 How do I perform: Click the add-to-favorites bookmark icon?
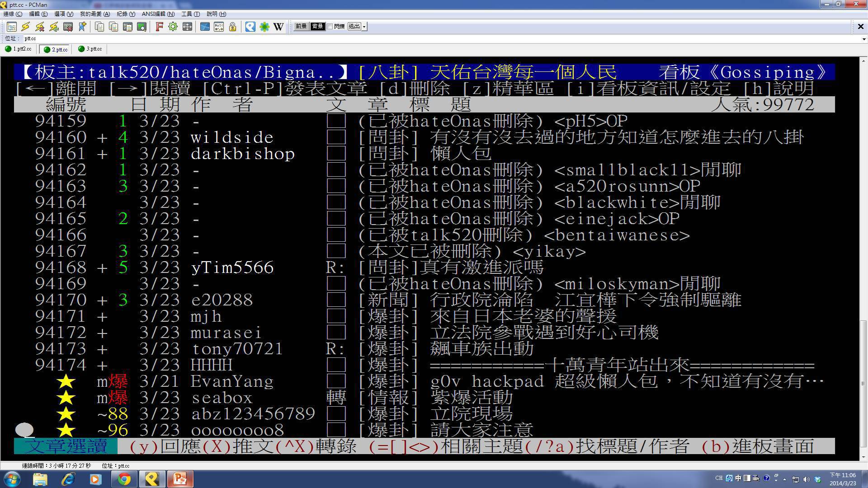tap(82, 27)
